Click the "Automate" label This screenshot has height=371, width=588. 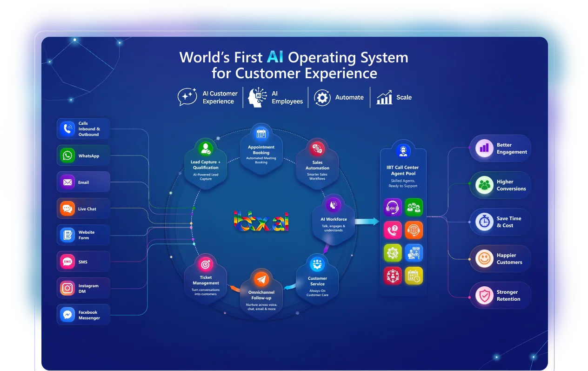tap(349, 97)
